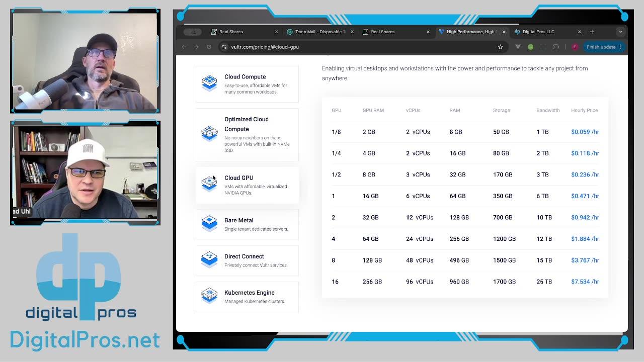The height and width of the screenshot is (362, 644).
Task: Click the tab-group button left of the first tab
Action: click(192, 32)
